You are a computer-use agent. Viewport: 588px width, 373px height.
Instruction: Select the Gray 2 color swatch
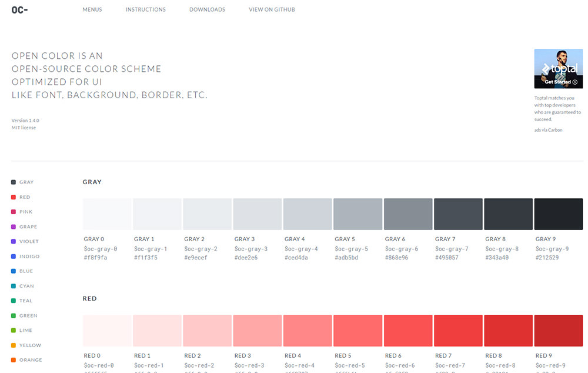[x=208, y=214]
